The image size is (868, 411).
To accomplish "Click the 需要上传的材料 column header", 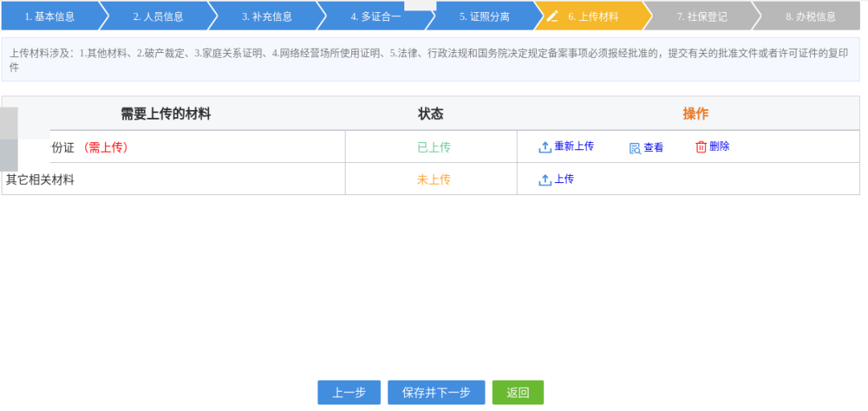I will pos(166,115).
